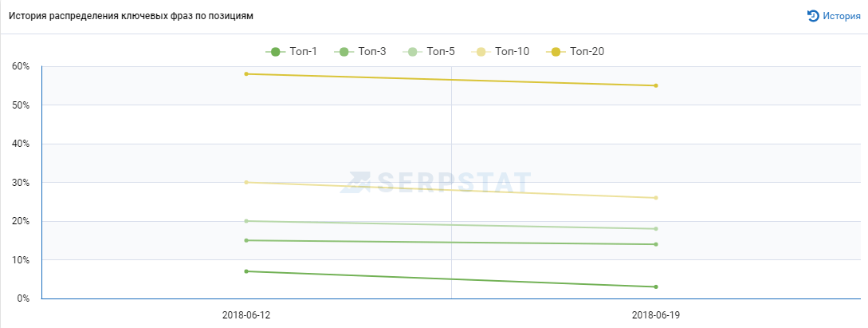Image resolution: width=868 pixels, height=328 pixels.
Task: Open the История link text
Action: [x=842, y=16]
